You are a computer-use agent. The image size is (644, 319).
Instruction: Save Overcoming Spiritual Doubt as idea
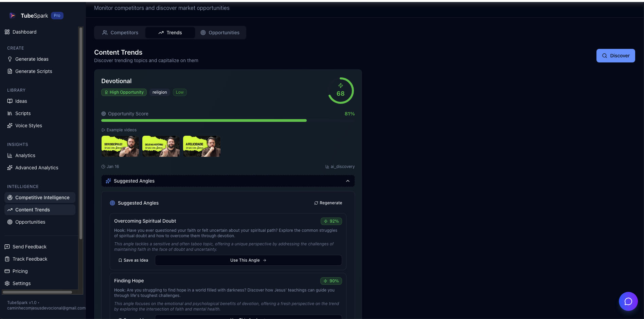click(x=133, y=260)
